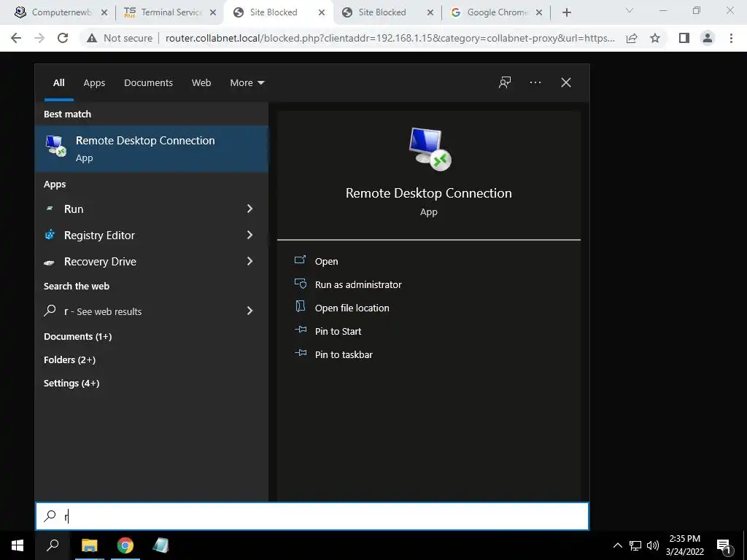Select the Web search filter tab
Image resolution: width=747 pixels, height=560 pixels.
(x=201, y=83)
